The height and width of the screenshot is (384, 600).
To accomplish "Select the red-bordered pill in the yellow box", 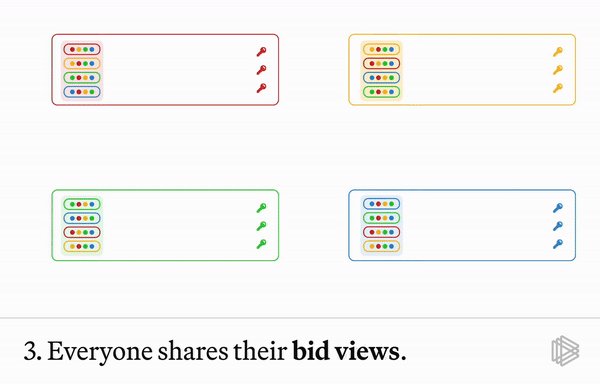I will pyautogui.click(x=382, y=63).
